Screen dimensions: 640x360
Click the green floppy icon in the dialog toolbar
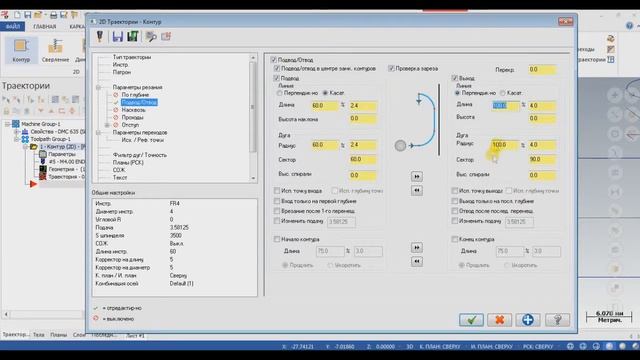click(133, 36)
